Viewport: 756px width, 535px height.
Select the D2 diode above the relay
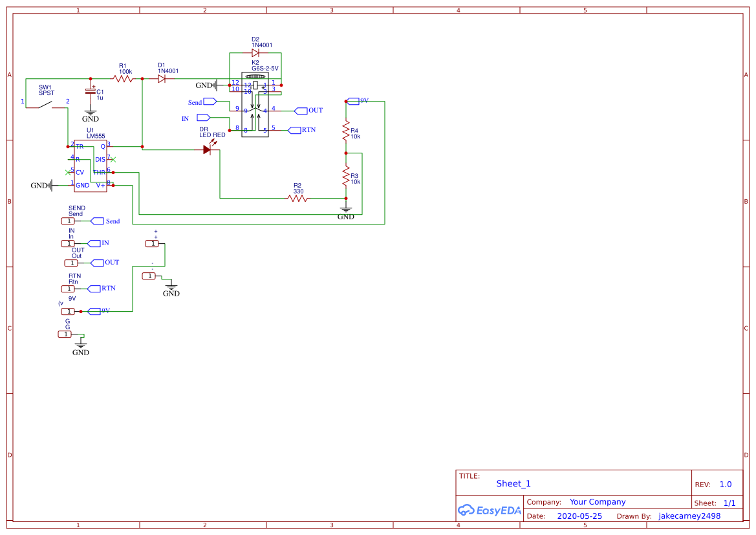[x=255, y=53]
